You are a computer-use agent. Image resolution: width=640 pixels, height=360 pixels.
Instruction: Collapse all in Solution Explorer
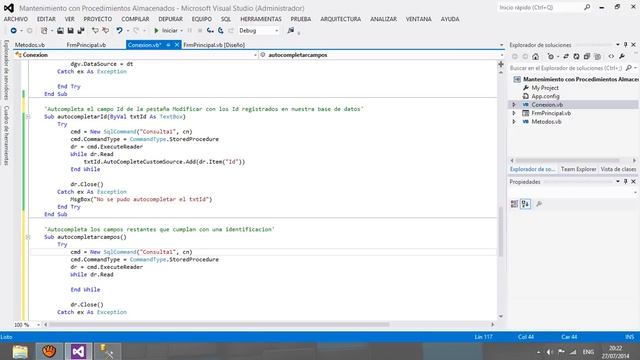point(587,57)
